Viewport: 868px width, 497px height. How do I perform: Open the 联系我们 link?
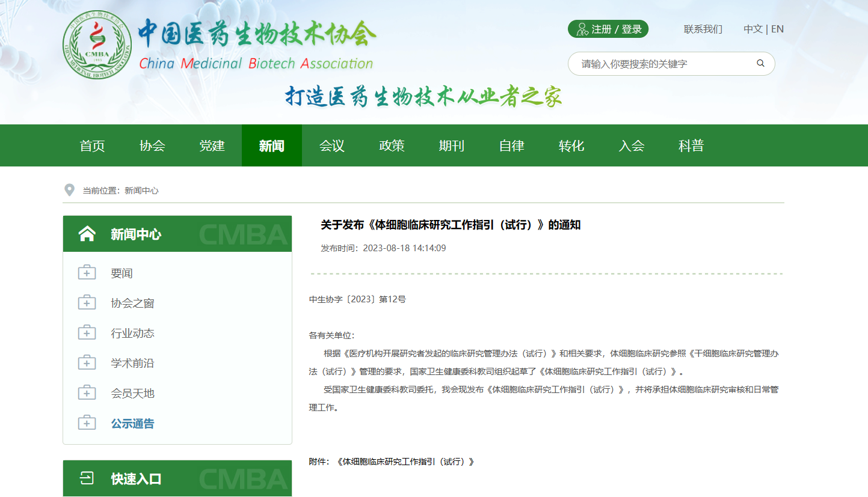tap(703, 29)
